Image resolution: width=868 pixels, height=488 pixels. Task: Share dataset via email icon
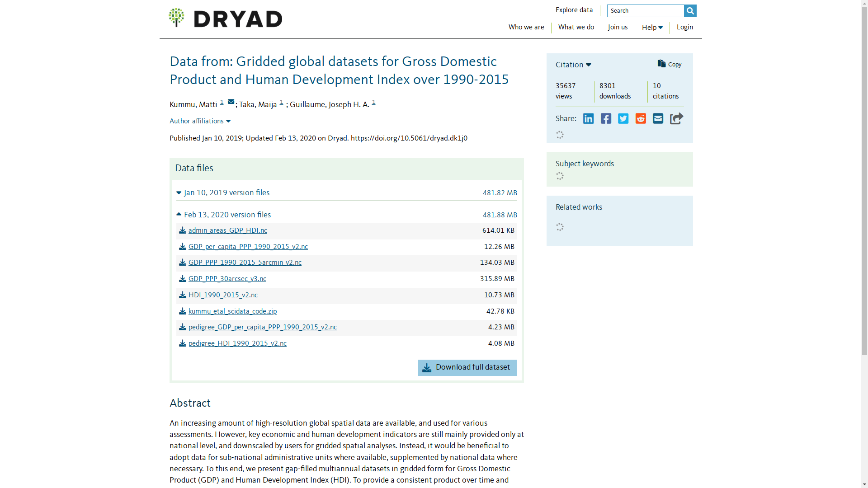[x=658, y=119]
